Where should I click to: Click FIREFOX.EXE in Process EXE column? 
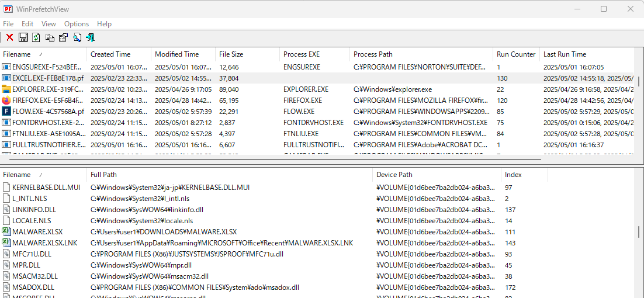(x=303, y=100)
